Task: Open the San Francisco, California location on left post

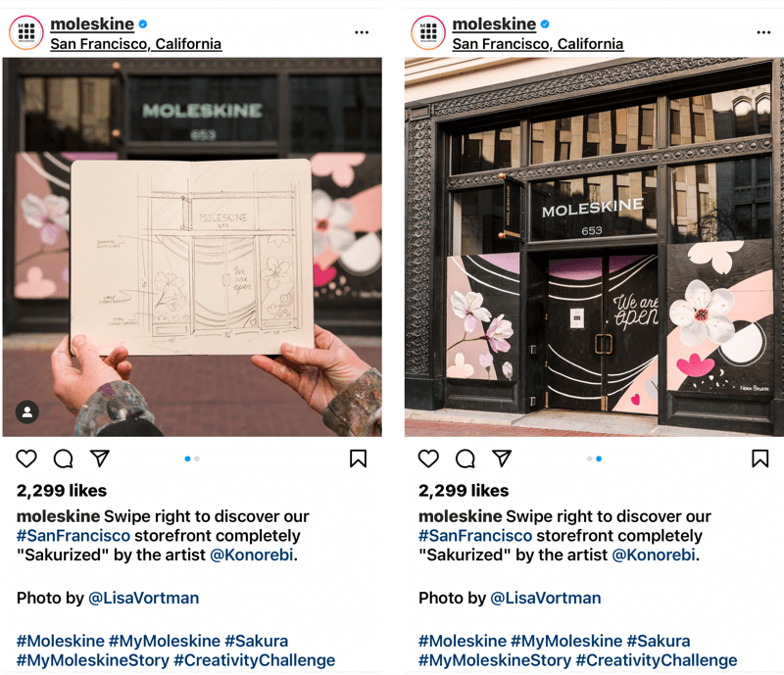Action: 135,44
